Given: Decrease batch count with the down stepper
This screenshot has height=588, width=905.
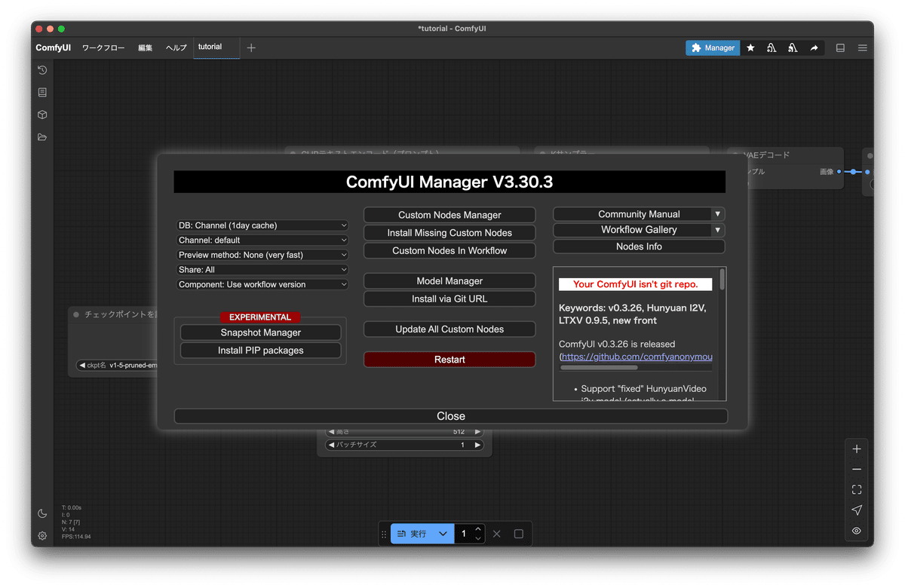Looking at the screenshot, I should pyautogui.click(x=478, y=539).
